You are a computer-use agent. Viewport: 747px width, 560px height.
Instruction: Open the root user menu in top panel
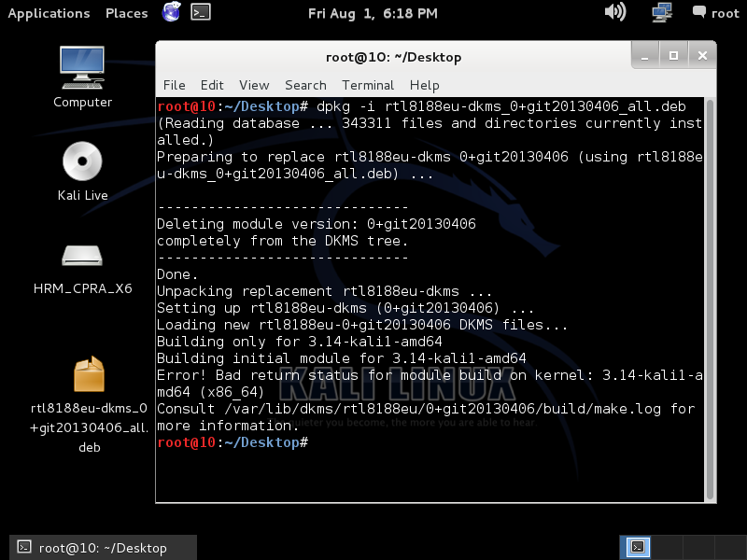click(726, 12)
